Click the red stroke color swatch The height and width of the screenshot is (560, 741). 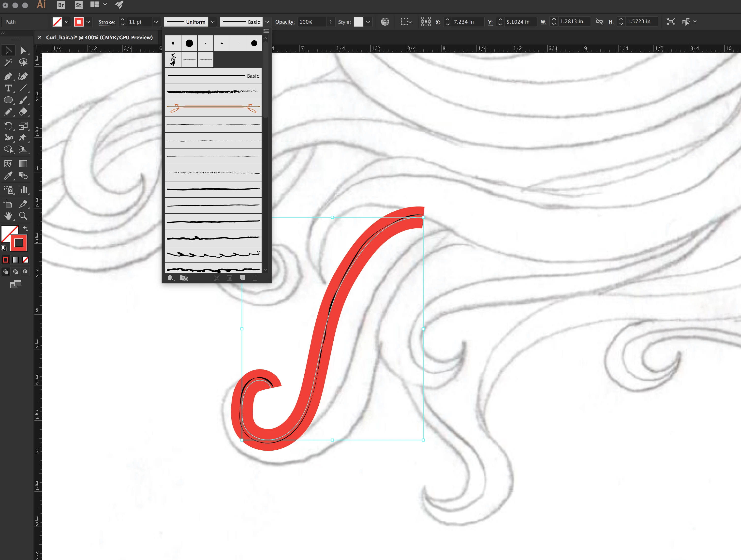tap(79, 22)
